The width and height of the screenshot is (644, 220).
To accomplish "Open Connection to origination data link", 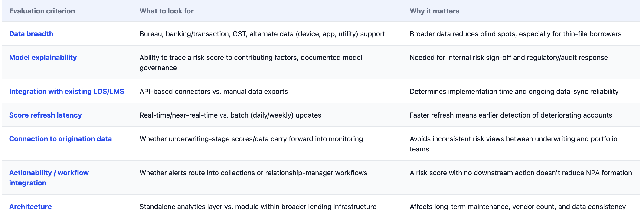I will coord(60,139).
